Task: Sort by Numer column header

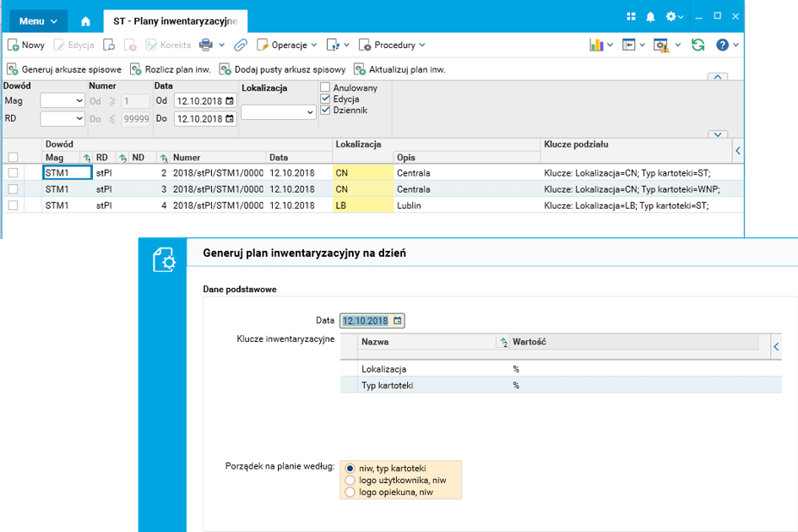Action: tap(217, 157)
